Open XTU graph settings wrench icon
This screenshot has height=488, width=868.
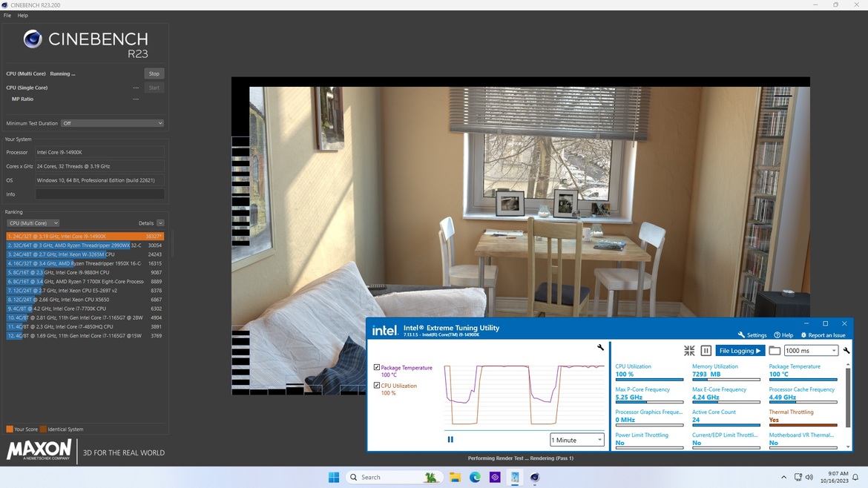pos(600,348)
